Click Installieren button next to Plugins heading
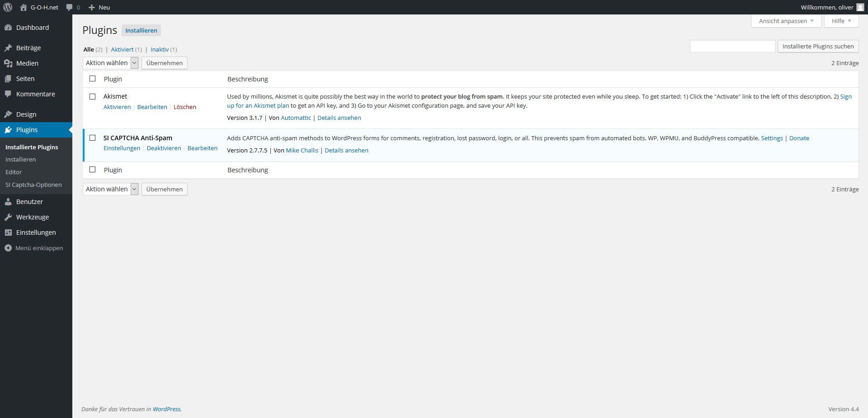Screen dimensions: 868x418 tap(141, 30)
